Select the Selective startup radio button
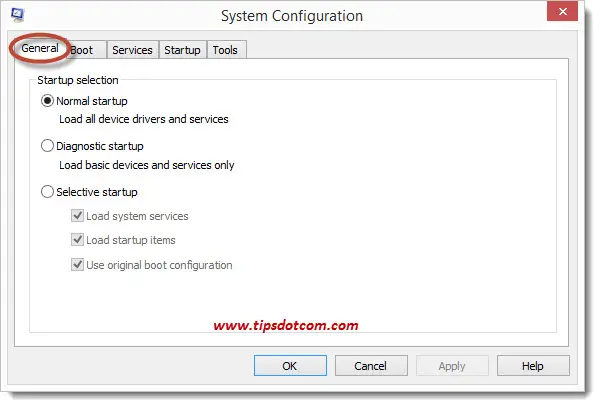This screenshot has height=407, width=600. (x=47, y=192)
